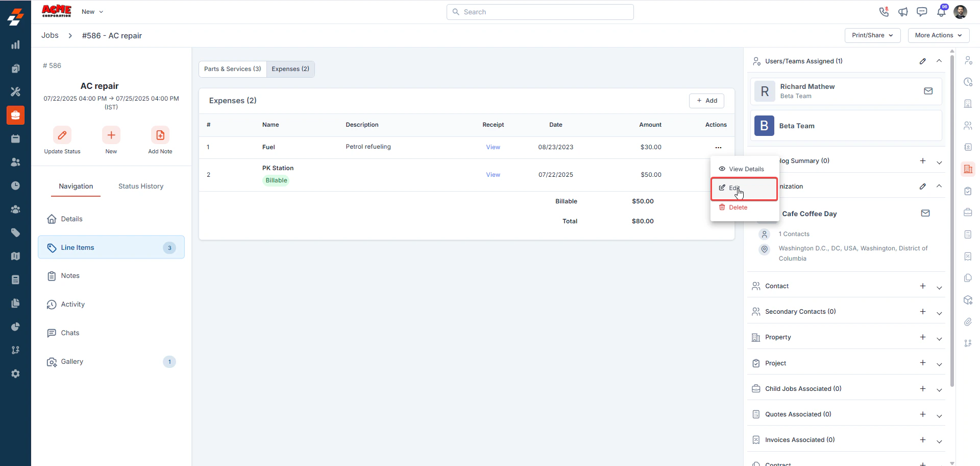Open the pie chart reports sidebar icon
The width and height of the screenshot is (980, 466).
tap(15, 327)
